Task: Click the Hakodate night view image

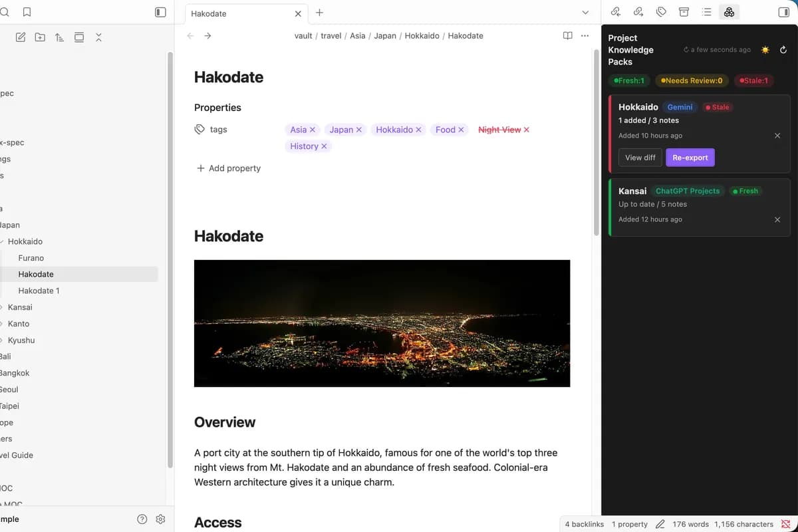Action: [382, 323]
